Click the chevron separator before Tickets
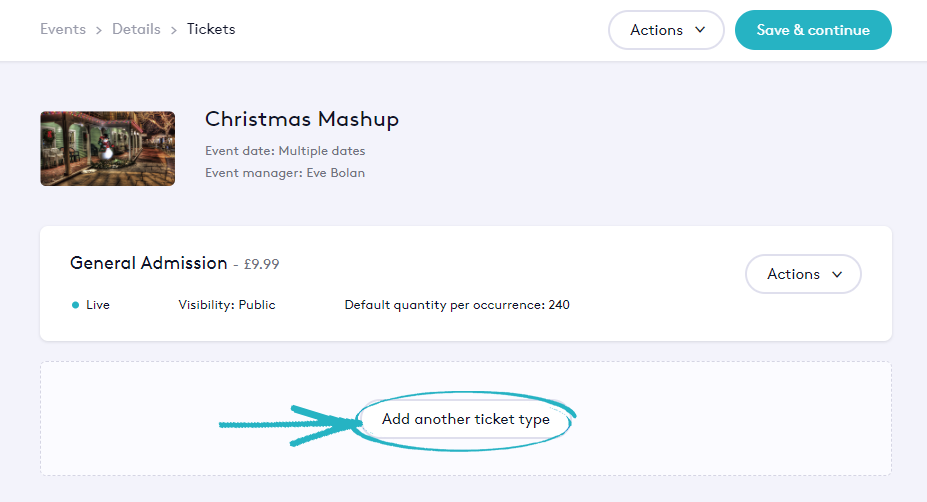This screenshot has width=927, height=502. click(x=174, y=30)
